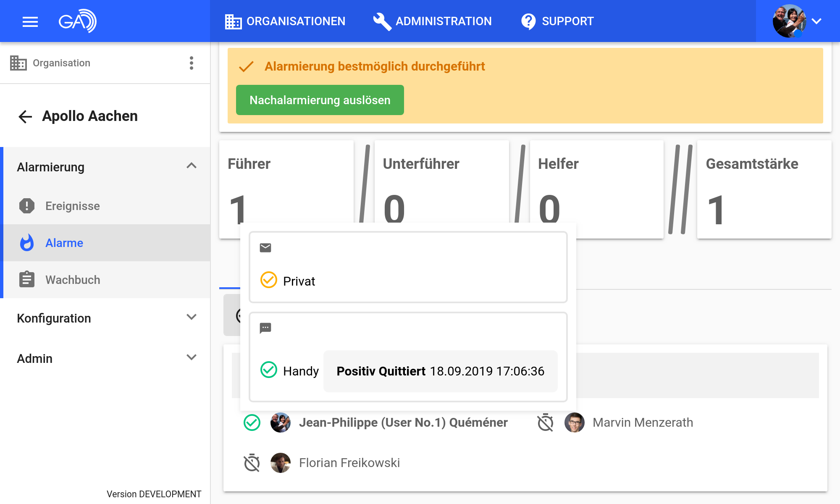This screenshot has width=840, height=504.
Task: Open the Administration menu
Action: pos(433,21)
